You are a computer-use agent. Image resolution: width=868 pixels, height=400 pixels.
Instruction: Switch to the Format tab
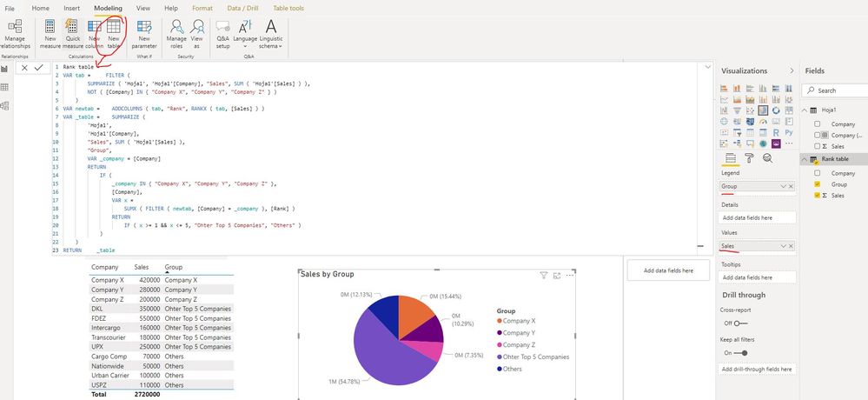pyautogui.click(x=202, y=9)
